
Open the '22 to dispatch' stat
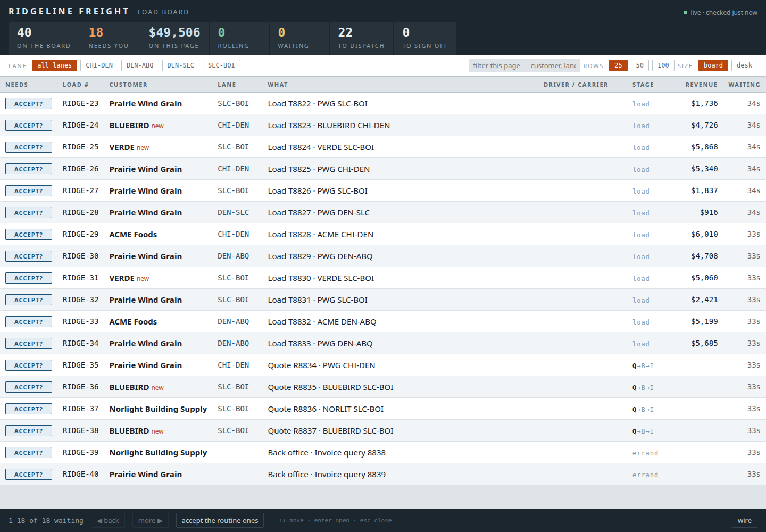coord(361,38)
